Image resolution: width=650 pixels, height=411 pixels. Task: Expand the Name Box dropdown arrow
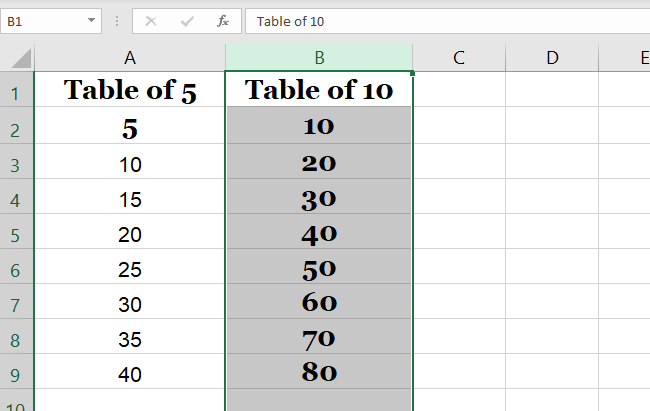[x=92, y=20]
